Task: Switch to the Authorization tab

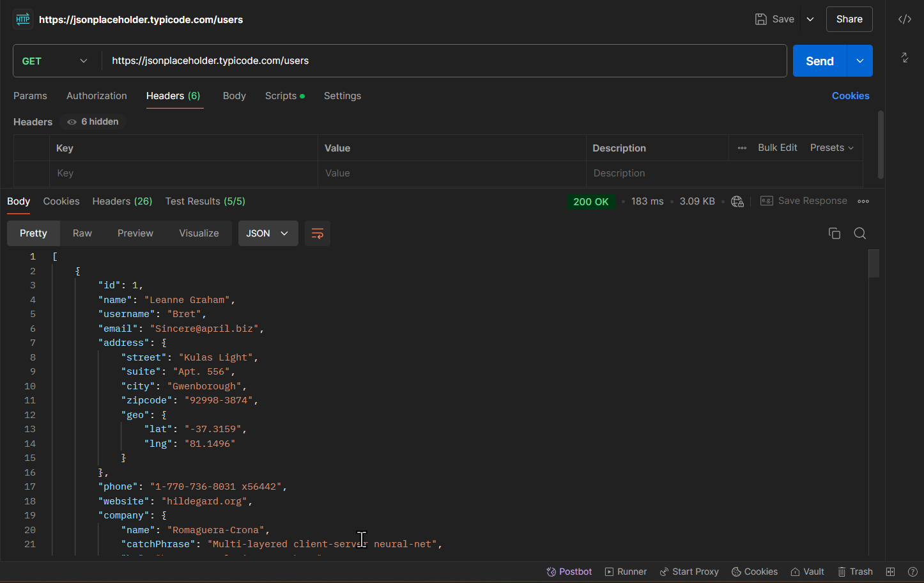Action: point(96,96)
